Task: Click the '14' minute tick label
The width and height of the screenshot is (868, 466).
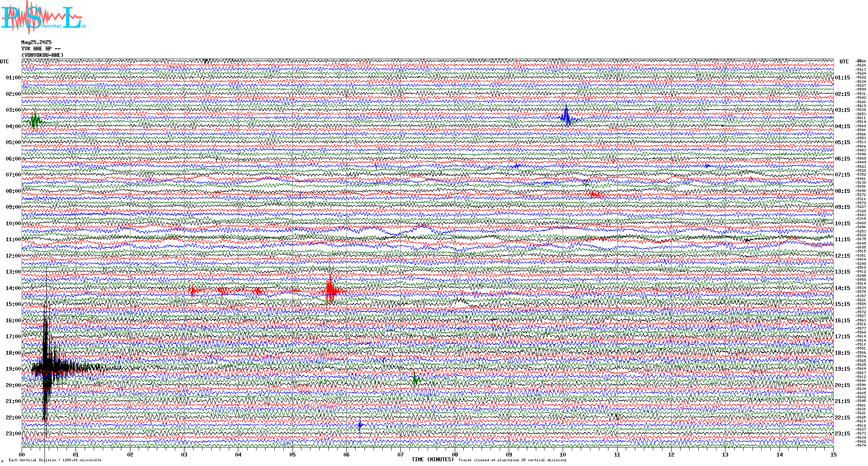Action: click(x=779, y=454)
